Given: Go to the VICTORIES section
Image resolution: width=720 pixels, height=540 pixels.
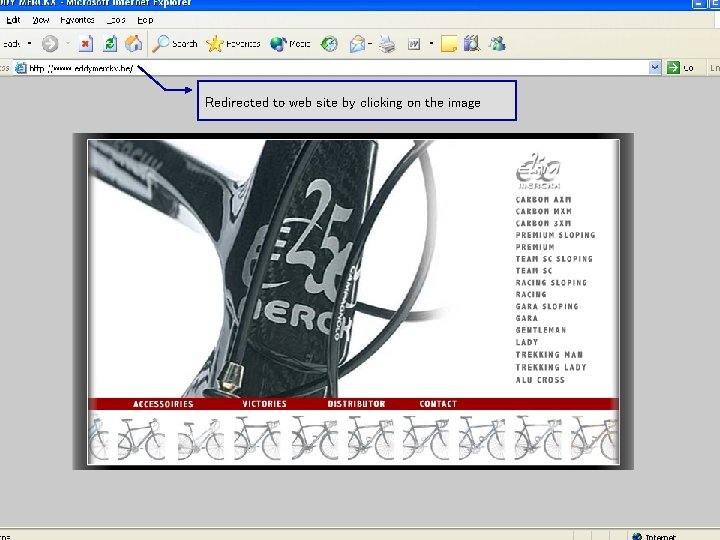Looking at the screenshot, I should pyautogui.click(x=264, y=404).
